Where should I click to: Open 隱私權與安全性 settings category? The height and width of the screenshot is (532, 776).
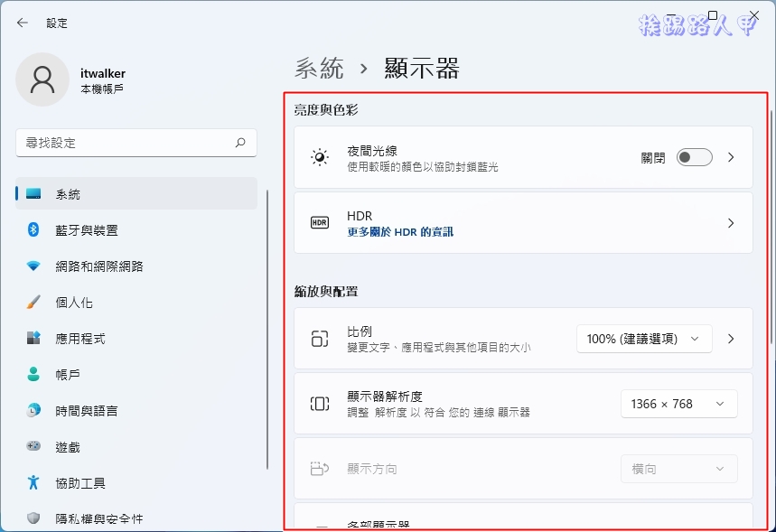pyautogui.click(x=136, y=518)
